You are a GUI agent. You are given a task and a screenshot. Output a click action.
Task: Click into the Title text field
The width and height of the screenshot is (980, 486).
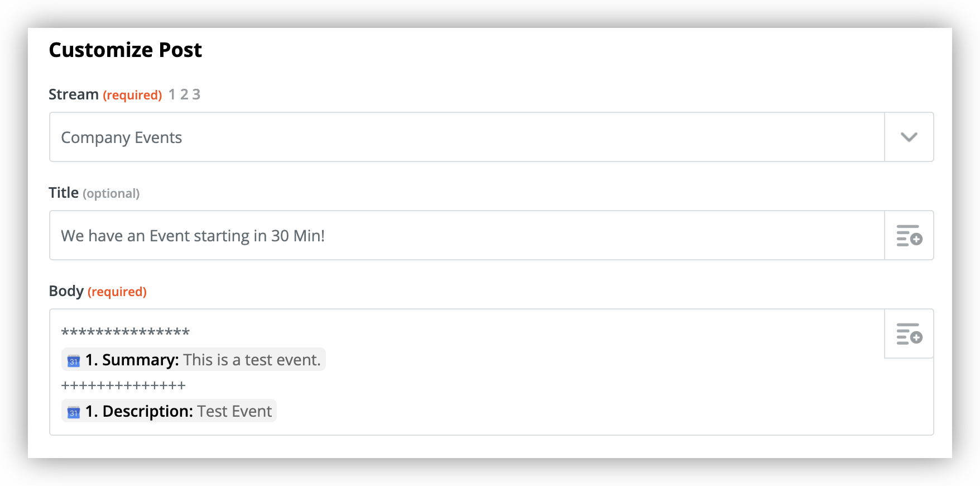pos(467,235)
